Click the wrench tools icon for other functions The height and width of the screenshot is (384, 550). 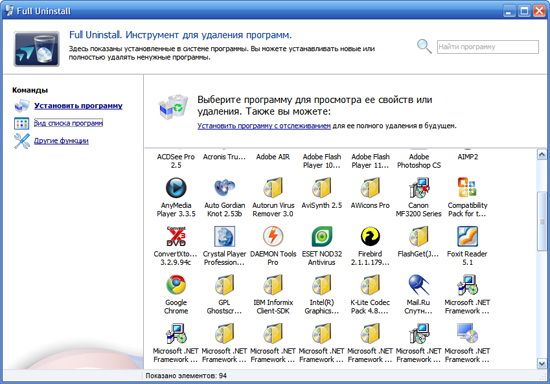[x=22, y=141]
